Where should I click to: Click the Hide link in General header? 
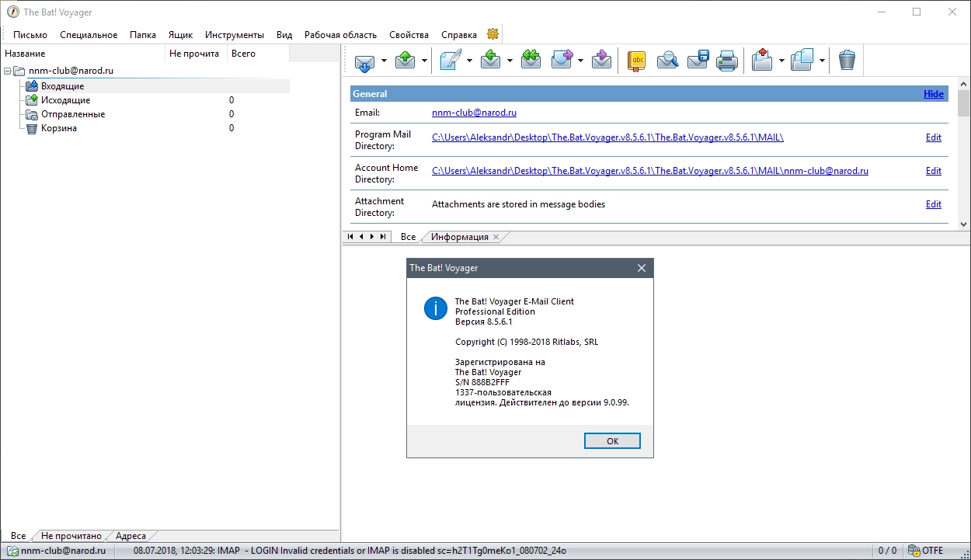(934, 93)
